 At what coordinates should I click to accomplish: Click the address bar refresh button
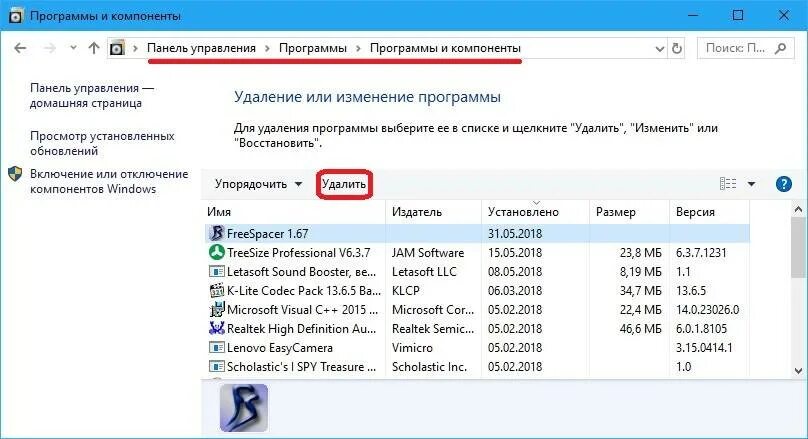click(677, 48)
